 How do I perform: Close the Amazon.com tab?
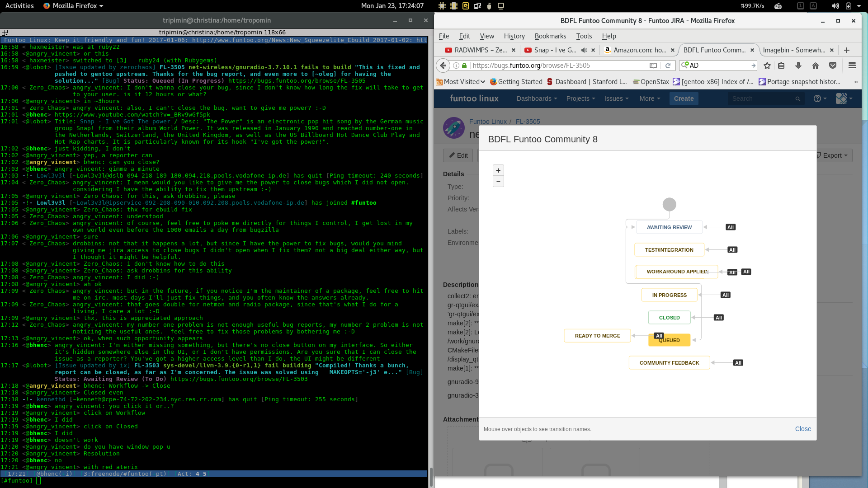pos(673,50)
